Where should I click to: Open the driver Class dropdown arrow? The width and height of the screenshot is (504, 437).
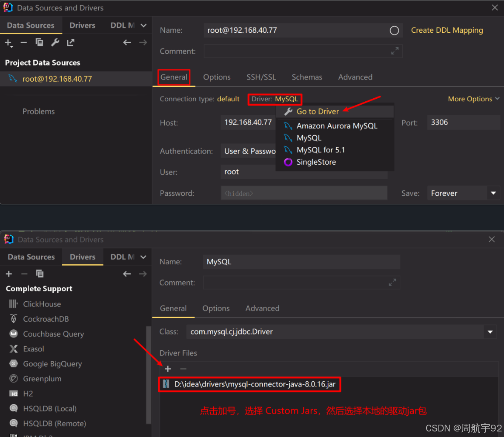point(490,332)
